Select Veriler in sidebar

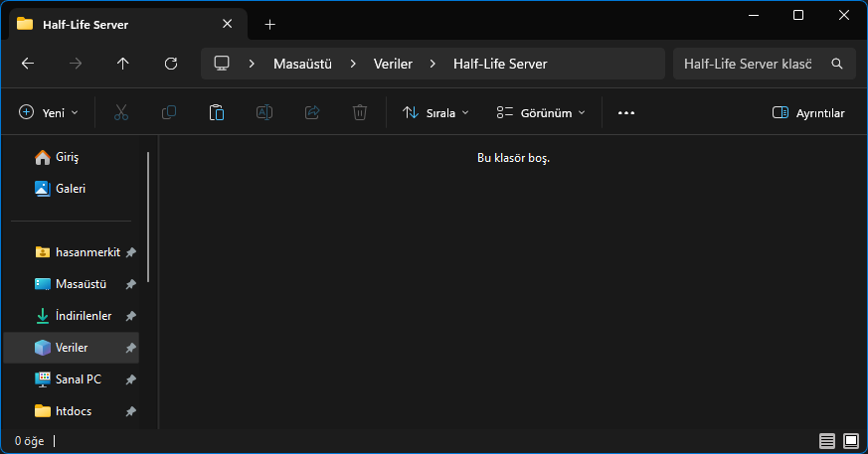[71, 348]
